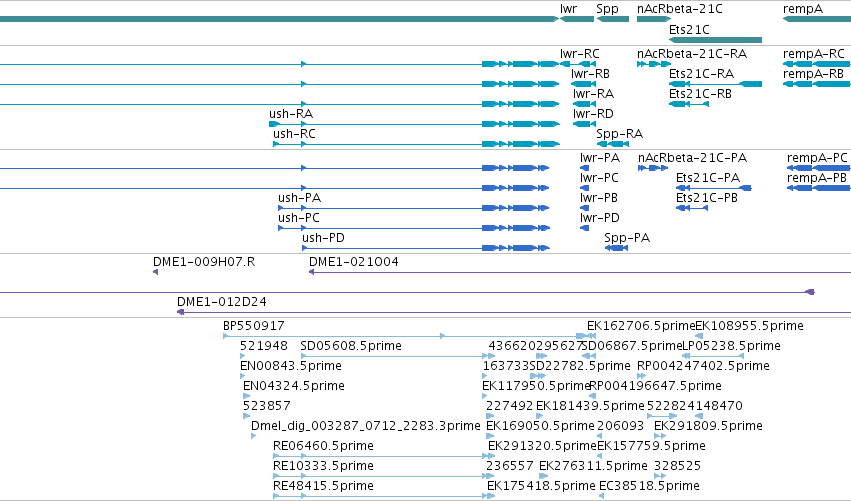The width and height of the screenshot is (851, 501).
Task: Click the Ets21C-PB protein label
Action: (x=707, y=198)
